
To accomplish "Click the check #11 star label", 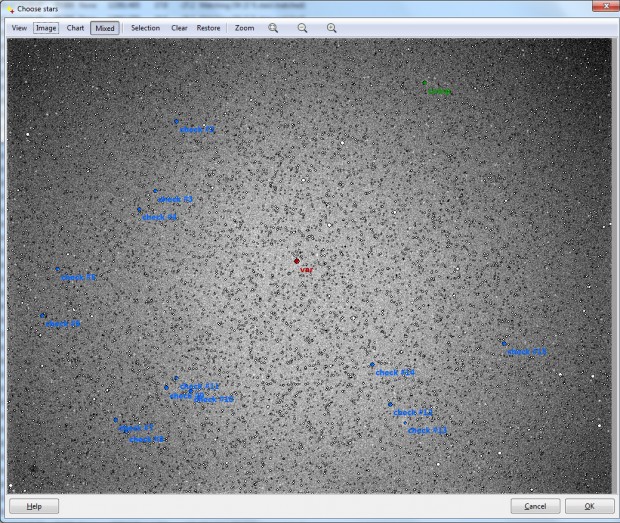I will [x=199, y=386].
